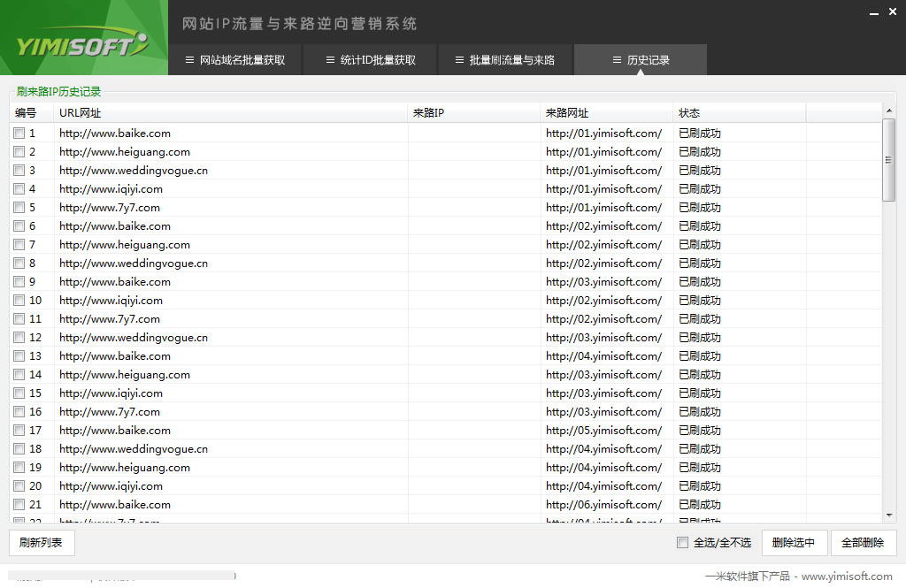Select row 18 URL http://www.weddingvogue.cn

point(134,449)
